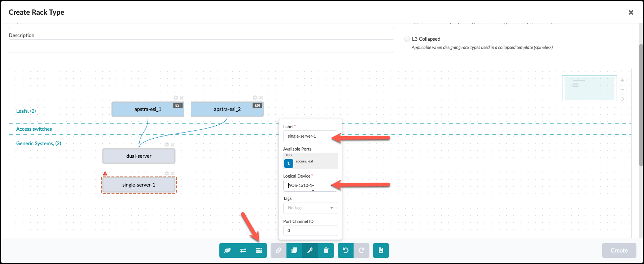Click the gear icon above dual-server
Viewport: 644px width, 264px height.
(167, 145)
